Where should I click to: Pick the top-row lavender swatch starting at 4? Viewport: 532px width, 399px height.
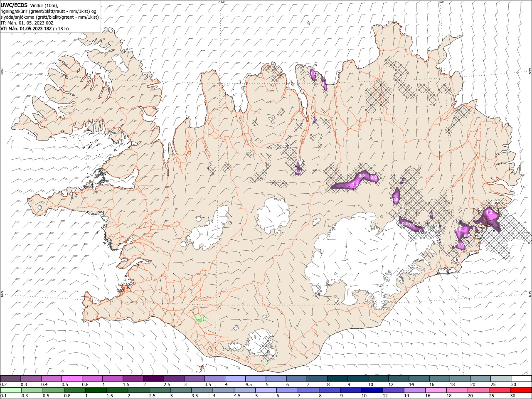tap(235, 379)
